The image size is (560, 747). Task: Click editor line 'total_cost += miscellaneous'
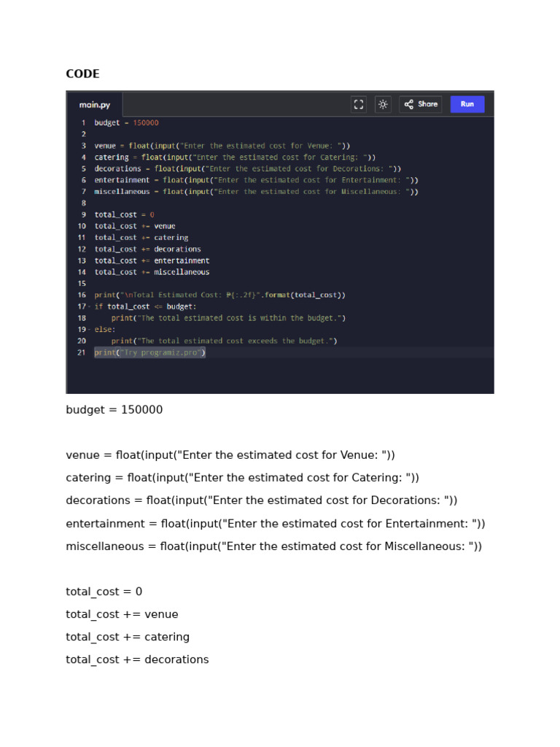coord(152,272)
